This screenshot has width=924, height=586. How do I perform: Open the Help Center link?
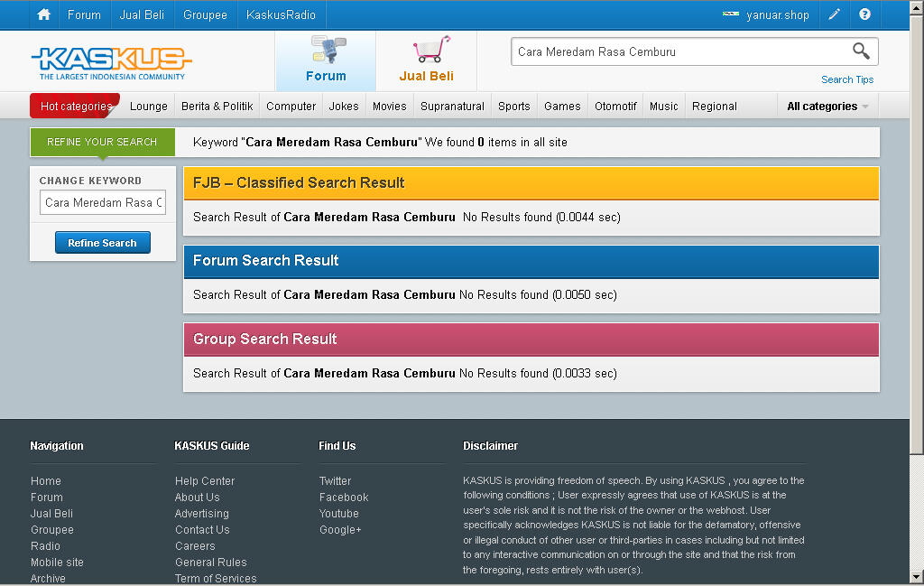click(205, 481)
